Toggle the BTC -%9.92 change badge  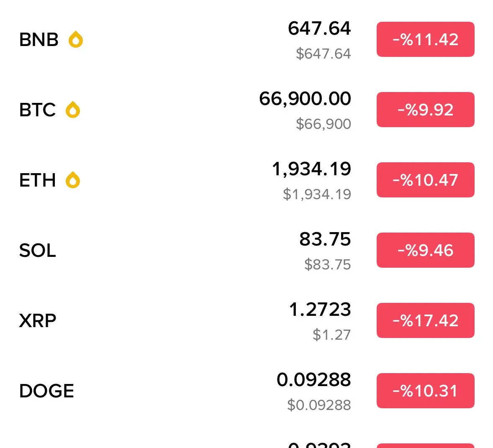coord(425,110)
